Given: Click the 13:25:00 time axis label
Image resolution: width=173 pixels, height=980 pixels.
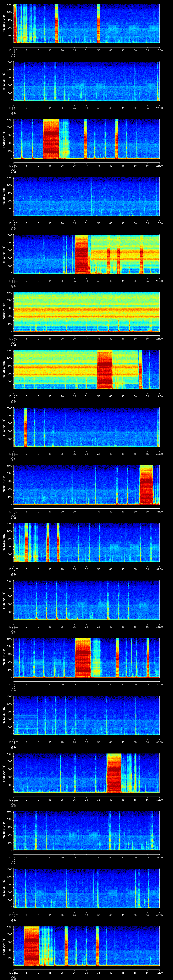Looking at the screenshot, I should point(13,223).
